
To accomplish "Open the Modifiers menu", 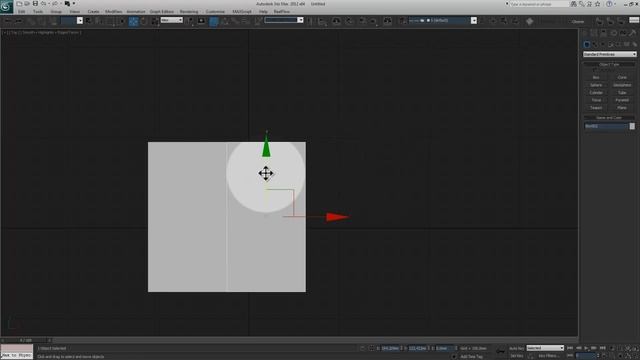I will point(113,12).
